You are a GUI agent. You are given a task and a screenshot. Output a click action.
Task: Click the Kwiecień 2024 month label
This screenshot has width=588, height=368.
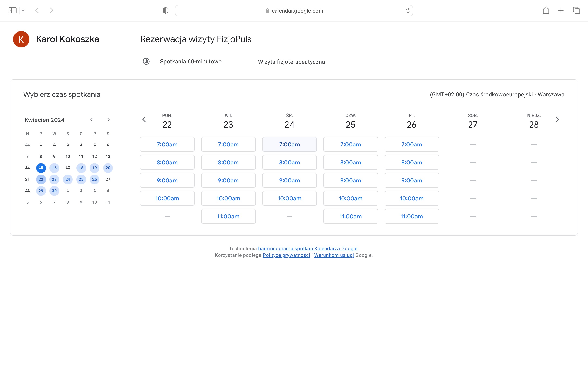click(x=45, y=120)
